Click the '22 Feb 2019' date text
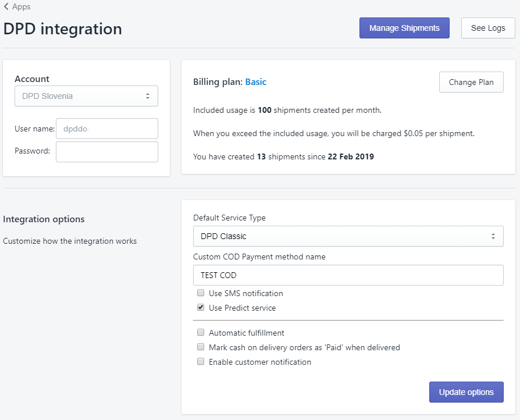Image resolution: width=520 pixels, height=420 pixels. click(x=351, y=156)
